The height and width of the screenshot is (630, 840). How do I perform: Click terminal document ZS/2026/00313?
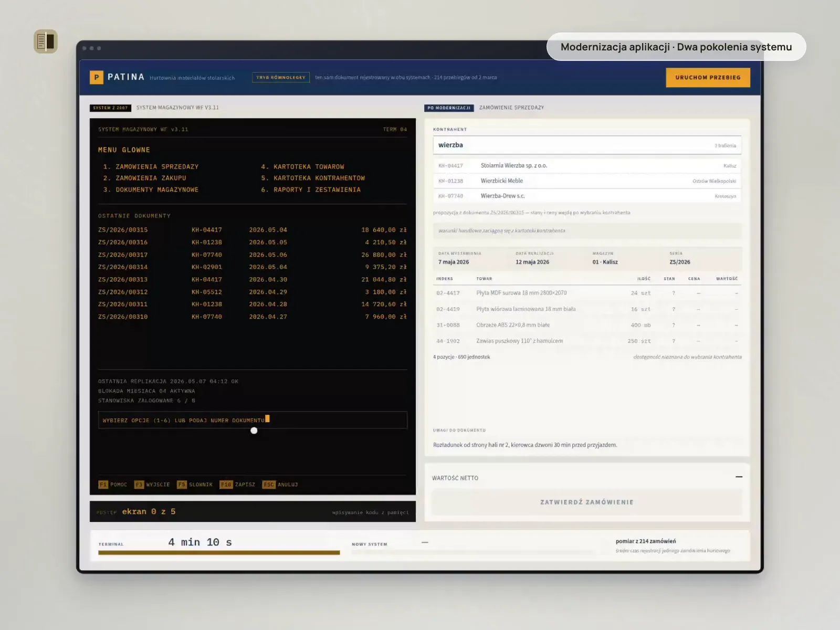[253, 280]
